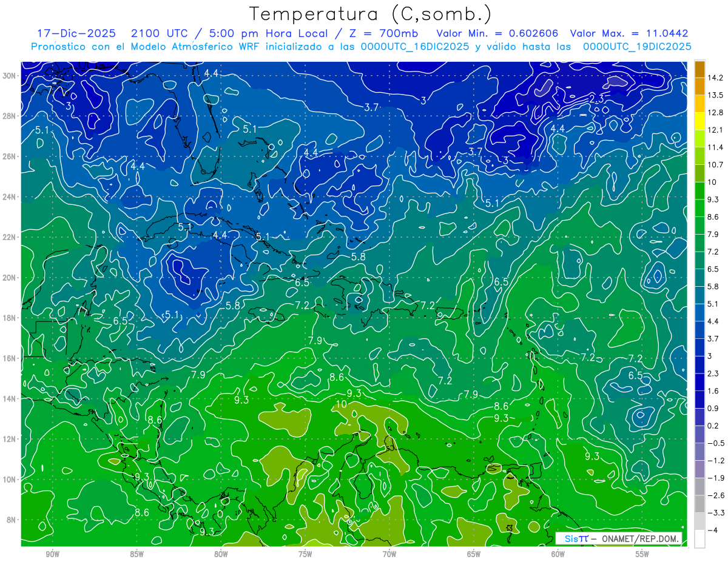The width and height of the screenshot is (728, 562).
Task: Click the white swatch below -4 label
Action: (699, 539)
